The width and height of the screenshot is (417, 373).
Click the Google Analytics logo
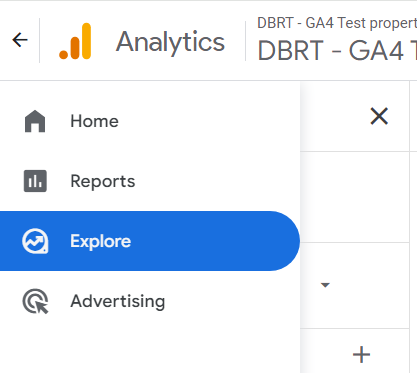(x=75, y=41)
